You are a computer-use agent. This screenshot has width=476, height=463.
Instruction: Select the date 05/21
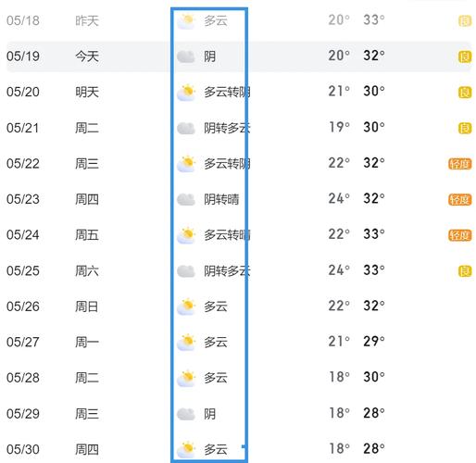[x=23, y=128]
